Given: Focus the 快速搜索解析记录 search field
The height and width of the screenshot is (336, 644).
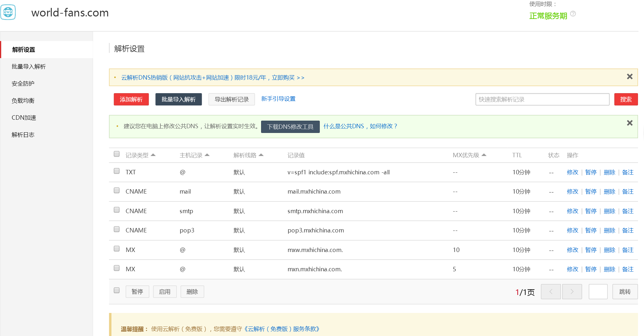Looking at the screenshot, I should (x=542, y=99).
